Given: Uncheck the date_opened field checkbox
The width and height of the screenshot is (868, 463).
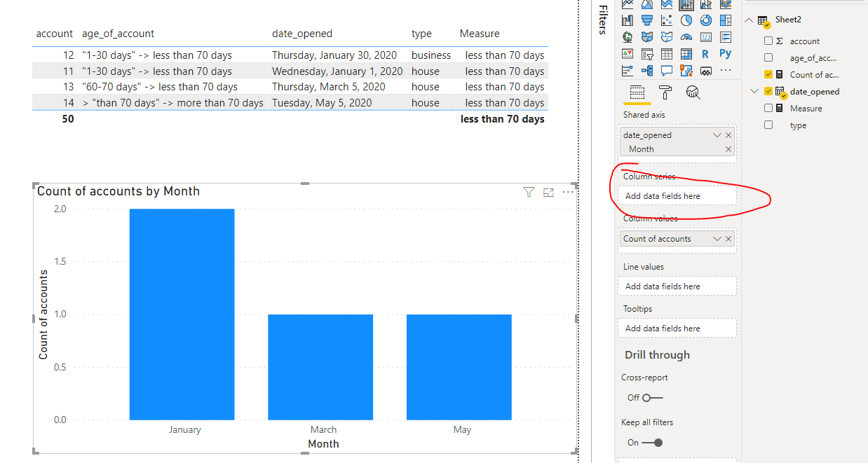Looking at the screenshot, I should [x=768, y=91].
